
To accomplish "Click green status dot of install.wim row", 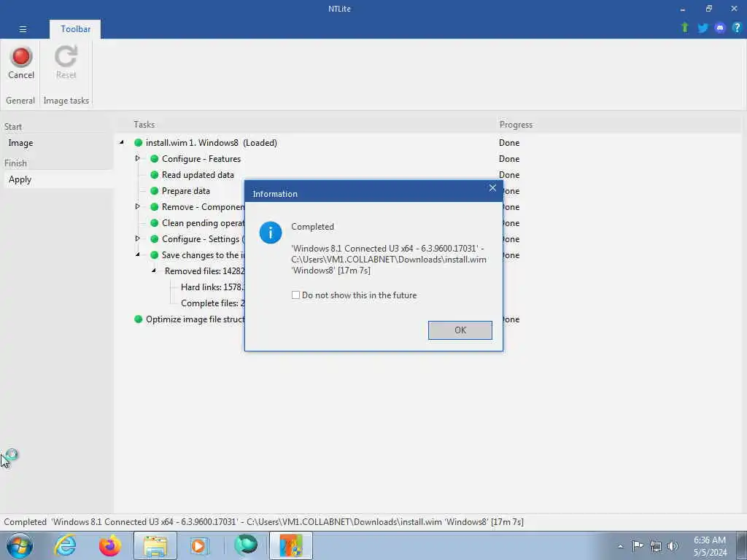I will 138,142.
